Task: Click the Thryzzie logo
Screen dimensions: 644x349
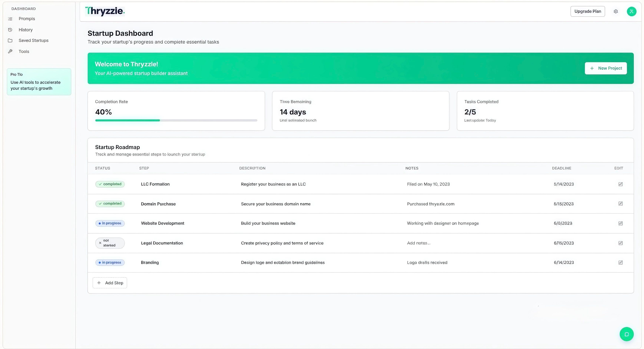Action: [105, 11]
